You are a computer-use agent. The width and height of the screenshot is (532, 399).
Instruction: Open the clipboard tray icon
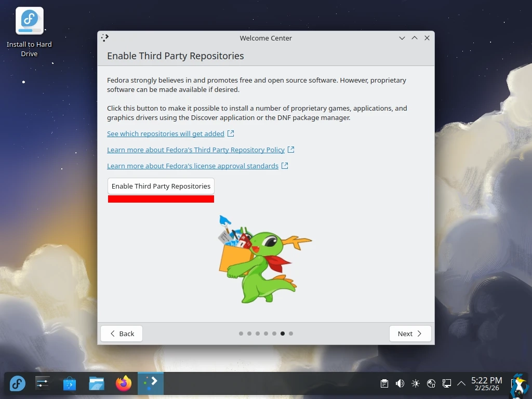pyautogui.click(x=384, y=384)
